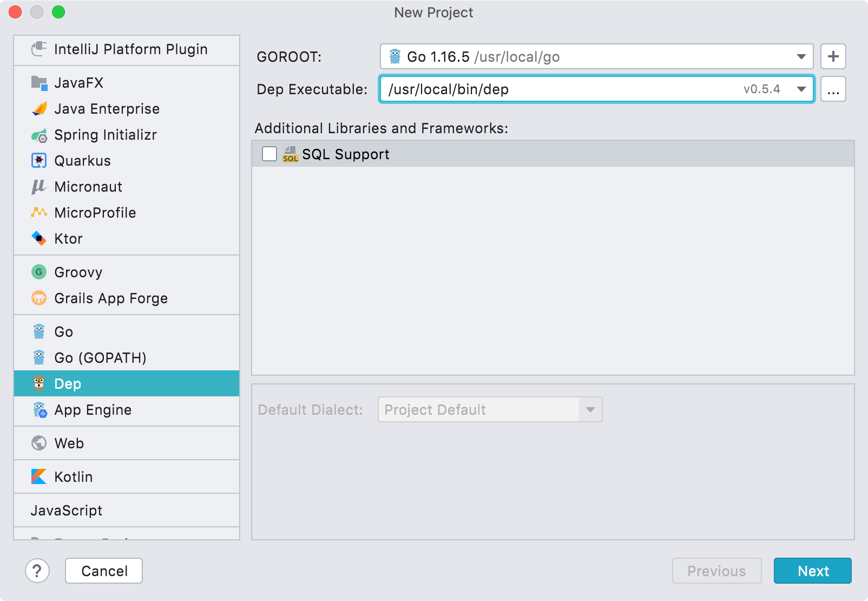Click the Go gopher icon in sidebar

pyautogui.click(x=38, y=331)
